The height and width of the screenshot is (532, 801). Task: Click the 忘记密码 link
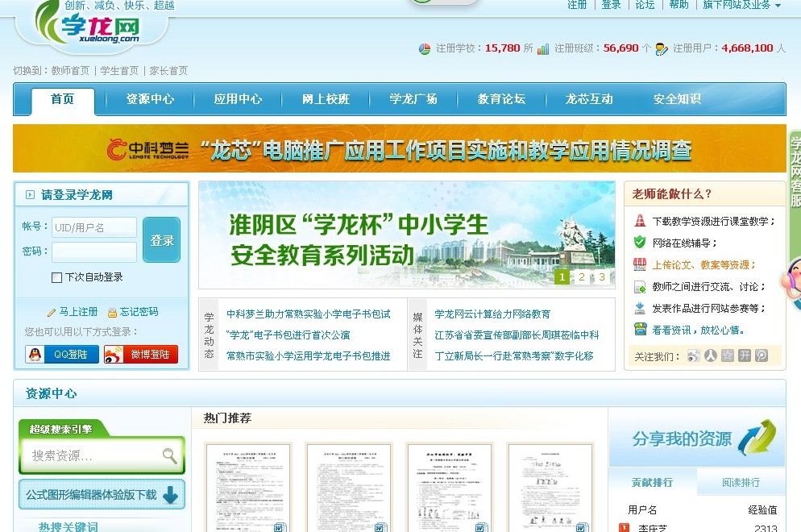point(139,312)
